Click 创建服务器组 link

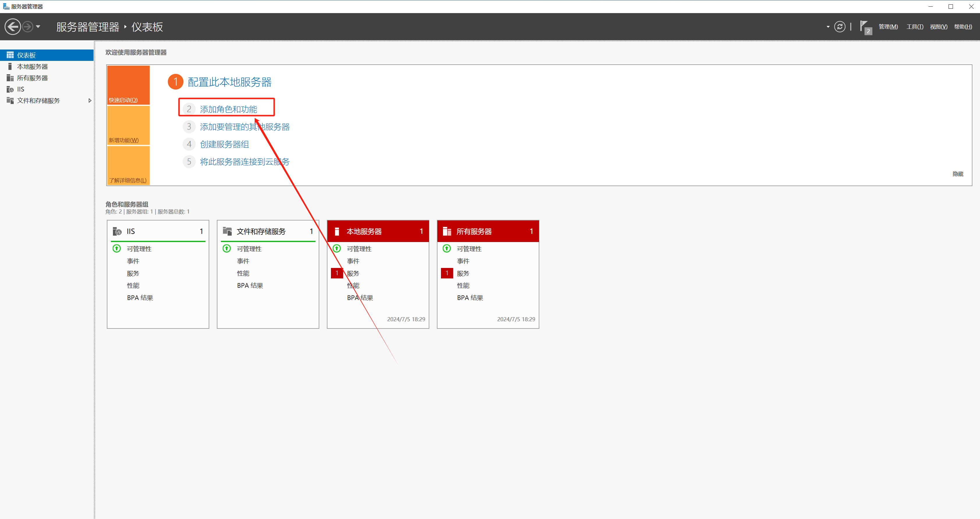pyautogui.click(x=224, y=144)
